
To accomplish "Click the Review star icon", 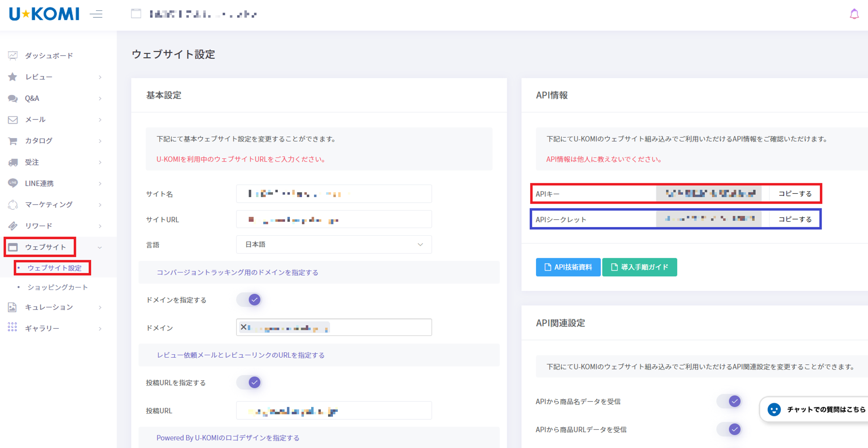I will (13, 77).
